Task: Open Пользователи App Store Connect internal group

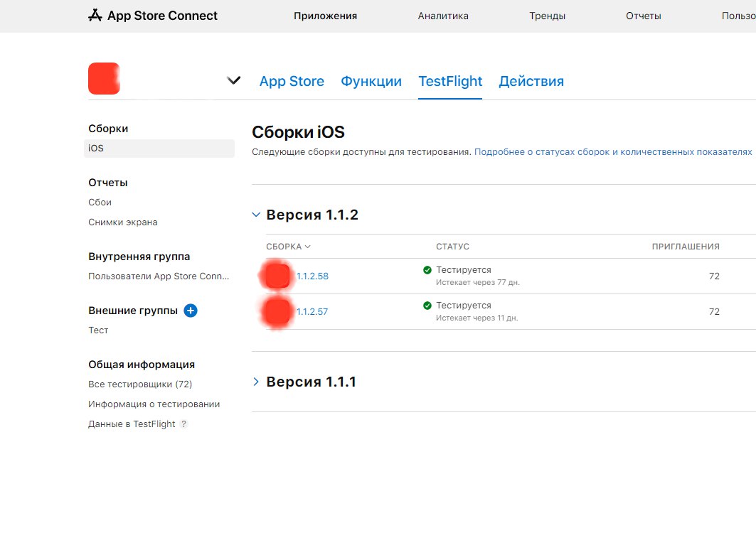Action: (159, 276)
